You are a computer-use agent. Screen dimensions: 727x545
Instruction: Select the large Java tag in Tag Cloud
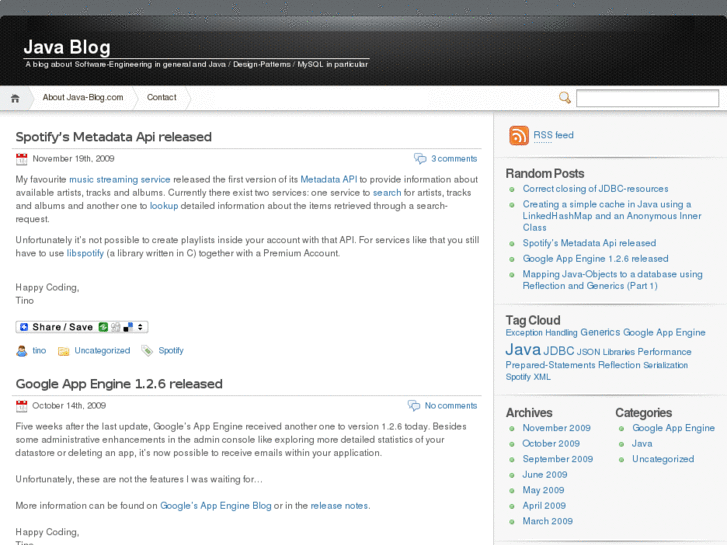click(523, 350)
